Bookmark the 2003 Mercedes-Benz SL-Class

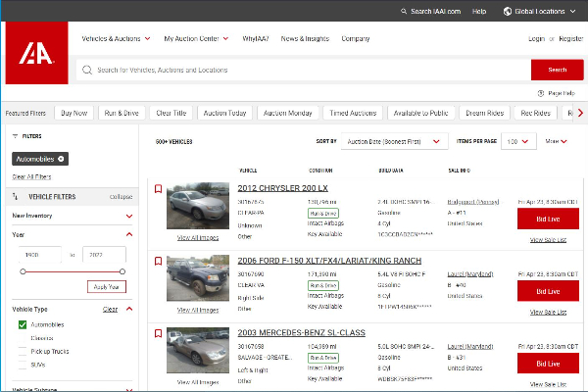tap(158, 333)
